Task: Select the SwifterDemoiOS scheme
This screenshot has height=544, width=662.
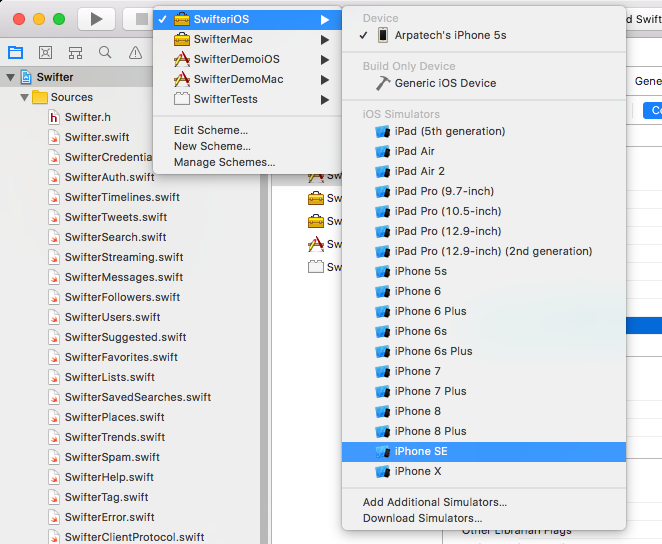Action: tap(247, 59)
